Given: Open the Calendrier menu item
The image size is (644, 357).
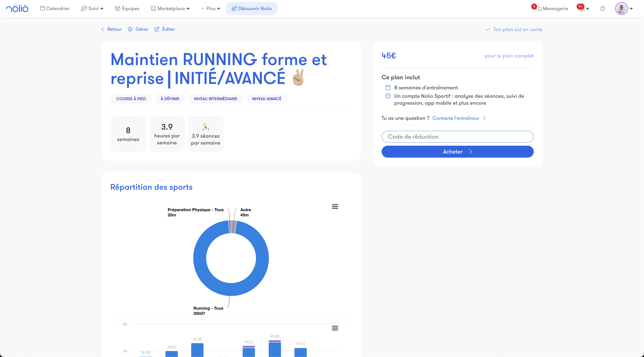Looking at the screenshot, I should [x=54, y=8].
